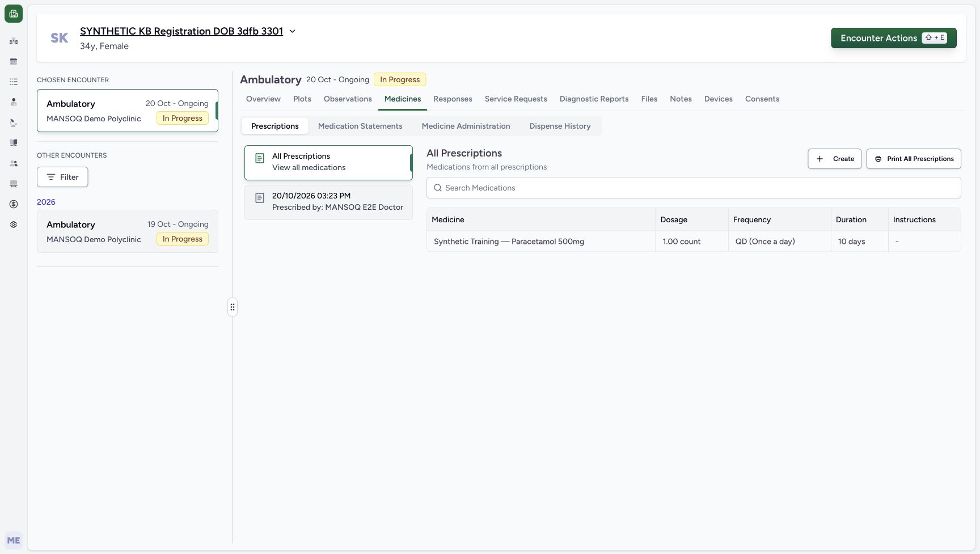This screenshot has width=980, height=554.
Task: Open the list icon in sidebar
Action: pos(14,82)
